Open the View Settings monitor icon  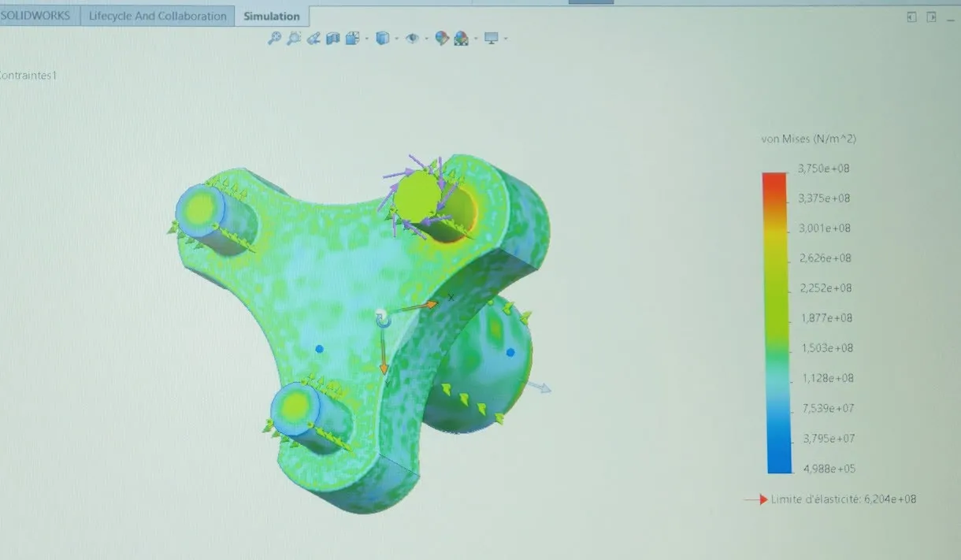click(492, 38)
